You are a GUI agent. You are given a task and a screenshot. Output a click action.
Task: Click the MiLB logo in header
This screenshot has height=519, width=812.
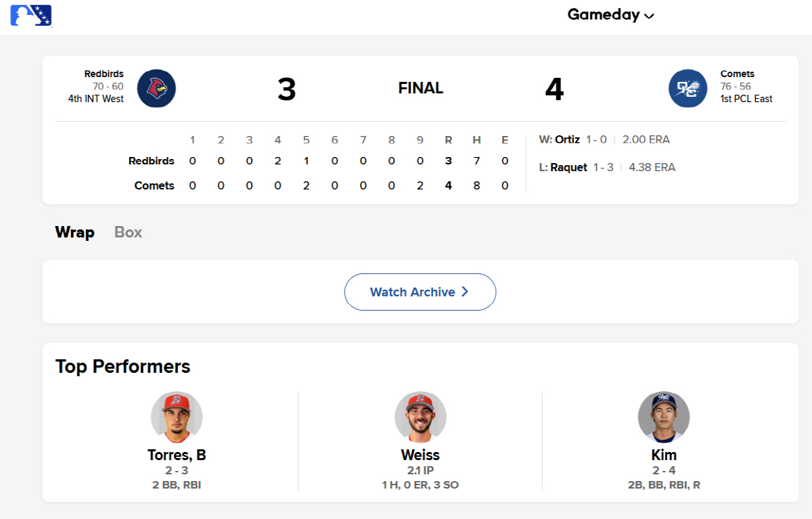point(31,15)
